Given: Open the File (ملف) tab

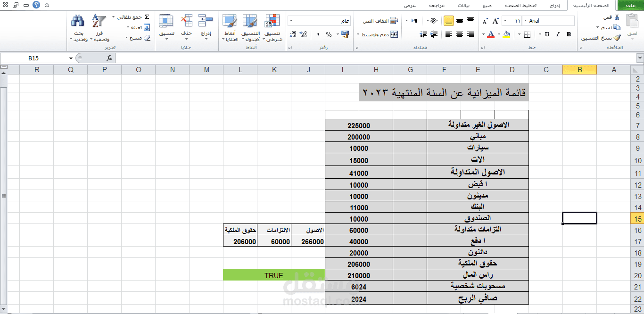Looking at the screenshot, I should (631, 5).
